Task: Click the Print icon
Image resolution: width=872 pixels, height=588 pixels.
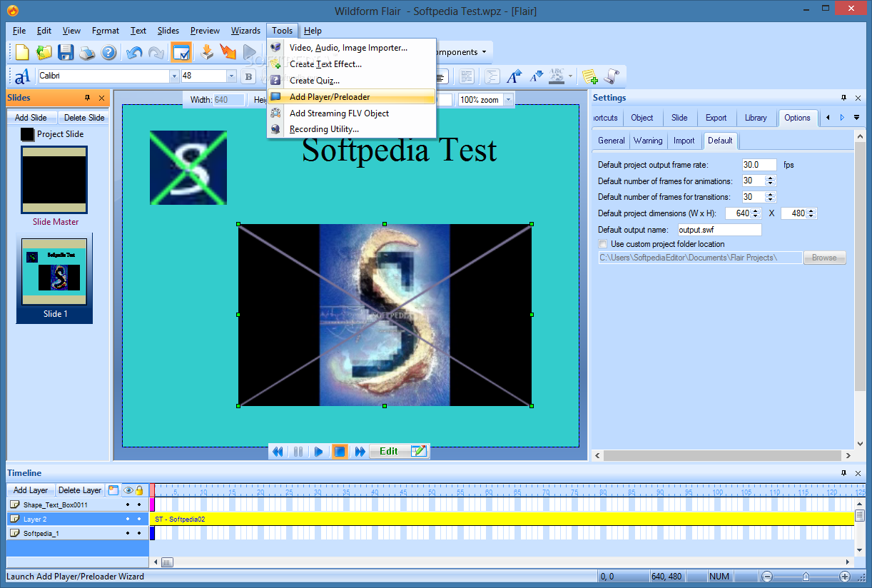Action: click(x=87, y=52)
